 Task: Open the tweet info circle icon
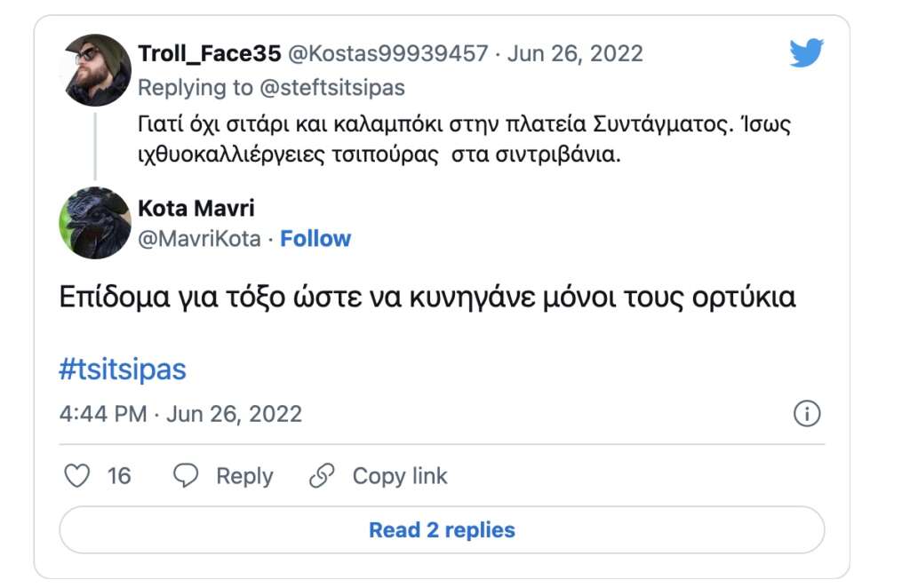click(806, 414)
